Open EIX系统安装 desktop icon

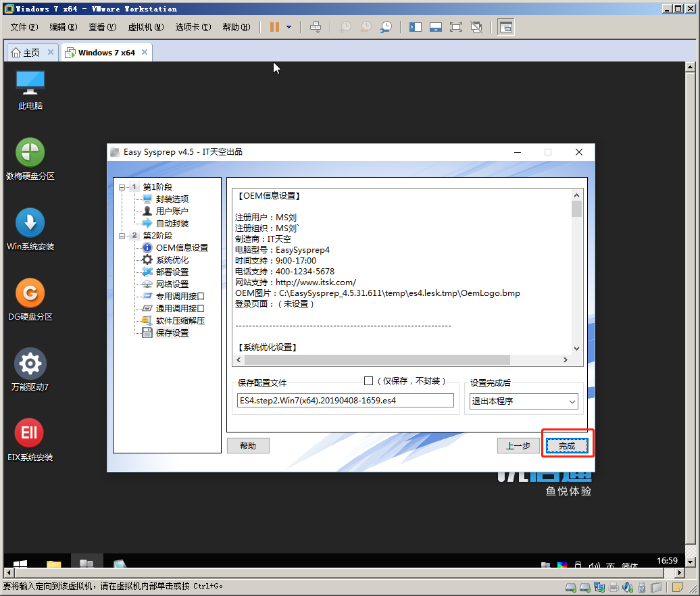(x=30, y=440)
